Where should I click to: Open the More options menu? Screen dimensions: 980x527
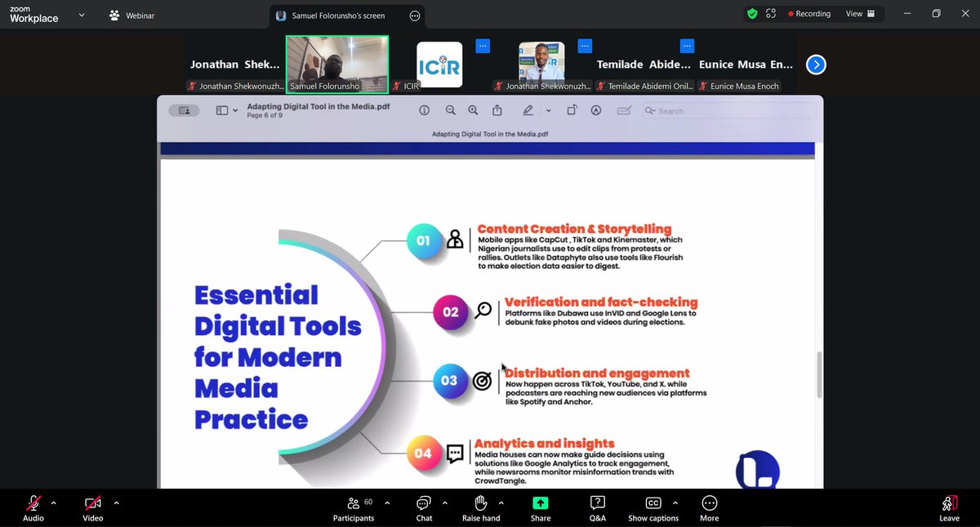(x=709, y=507)
